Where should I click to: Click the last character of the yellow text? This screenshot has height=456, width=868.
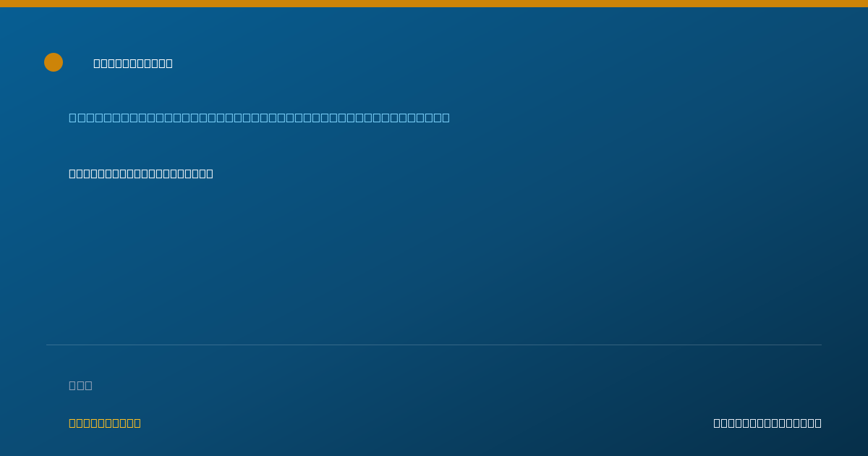(137, 423)
